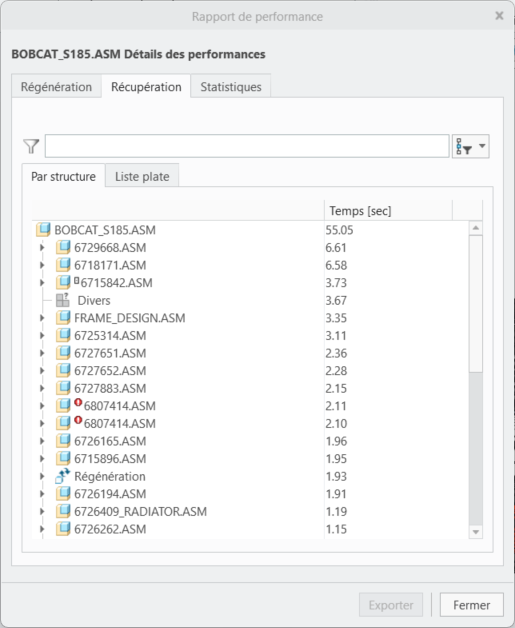Click the Régénération row icon

click(63, 476)
